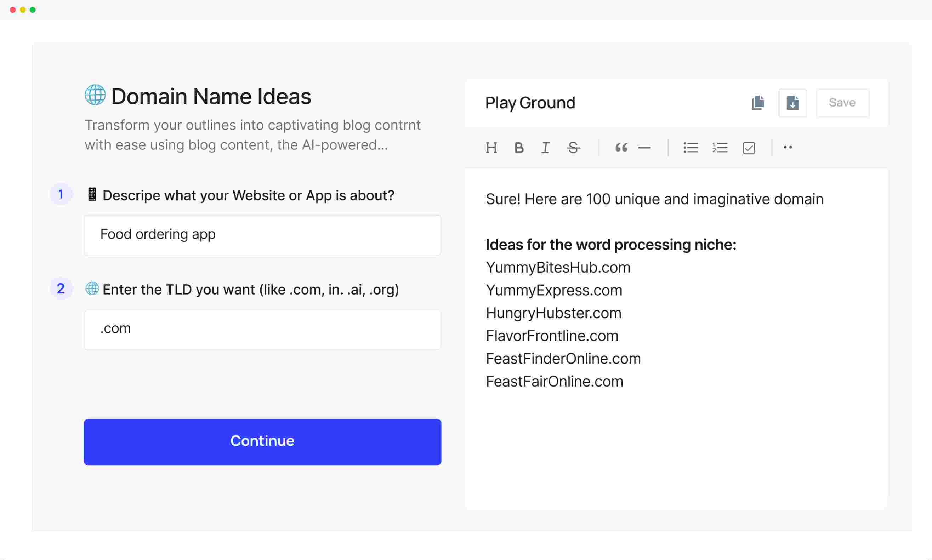Apply italic text formatting
The height and width of the screenshot is (560, 932).
pyautogui.click(x=545, y=148)
